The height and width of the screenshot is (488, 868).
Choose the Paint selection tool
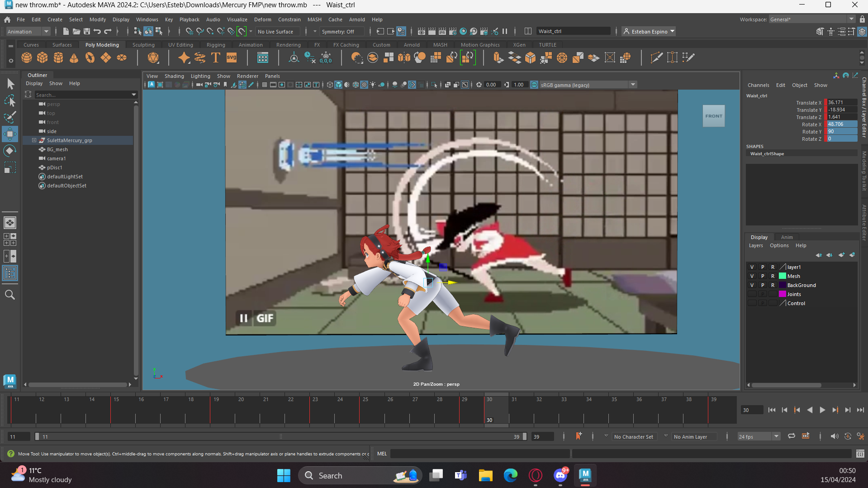pyautogui.click(x=10, y=117)
